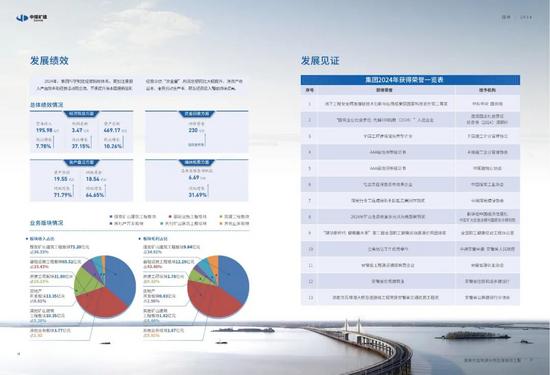Select the blue tab label above the 195.98 panel

[x=81, y=114]
